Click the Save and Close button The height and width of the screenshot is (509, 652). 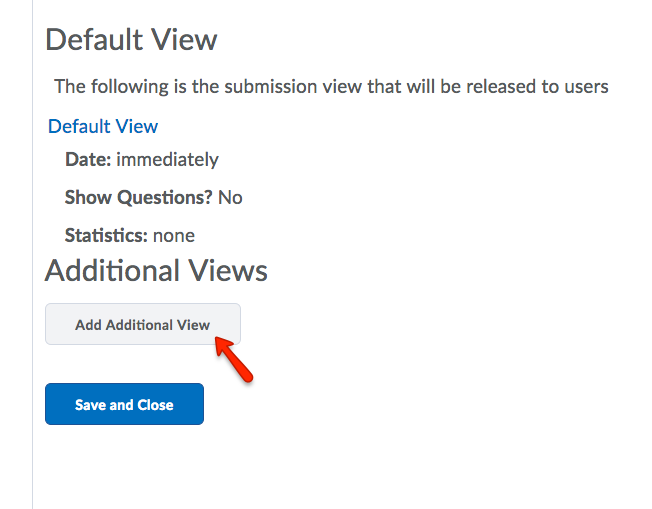124,404
